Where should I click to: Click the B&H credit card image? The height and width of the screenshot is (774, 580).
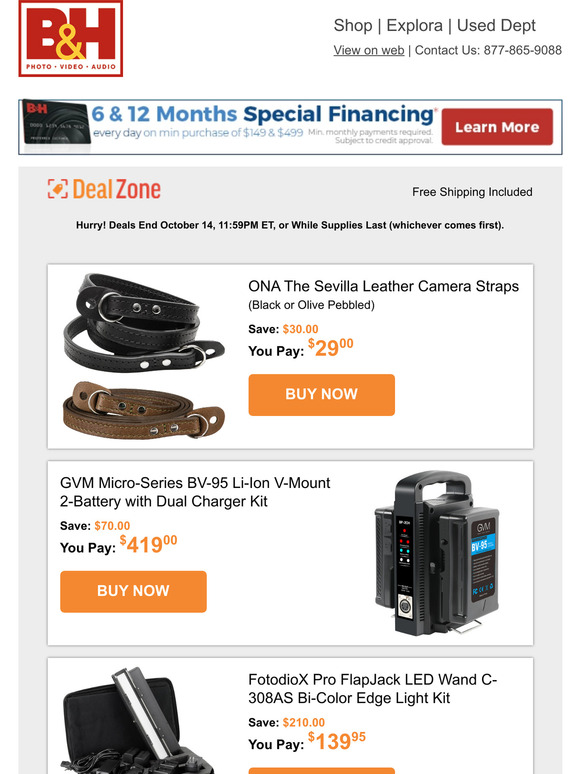(x=56, y=126)
